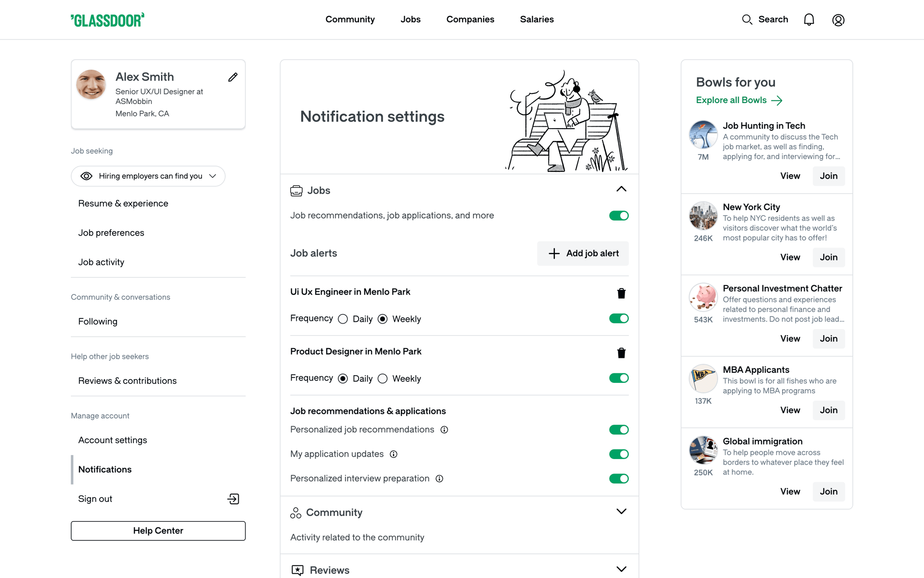Join Personal Investment Chatter bowl
The height and width of the screenshot is (578, 924).
coord(829,339)
